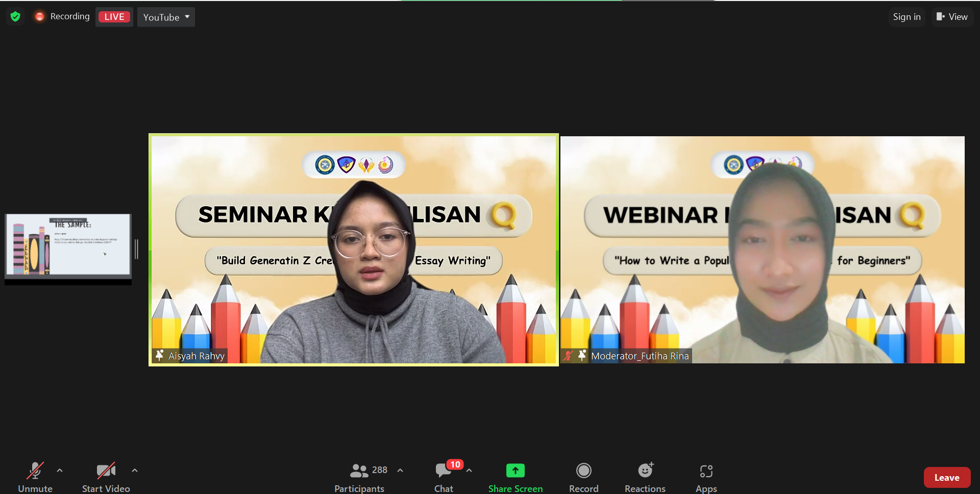Expand chat options chevron

(469, 471)
